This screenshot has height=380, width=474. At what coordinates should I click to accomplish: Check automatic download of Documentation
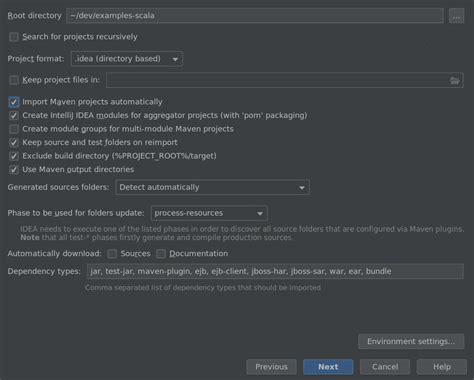(x=161, y=254)
